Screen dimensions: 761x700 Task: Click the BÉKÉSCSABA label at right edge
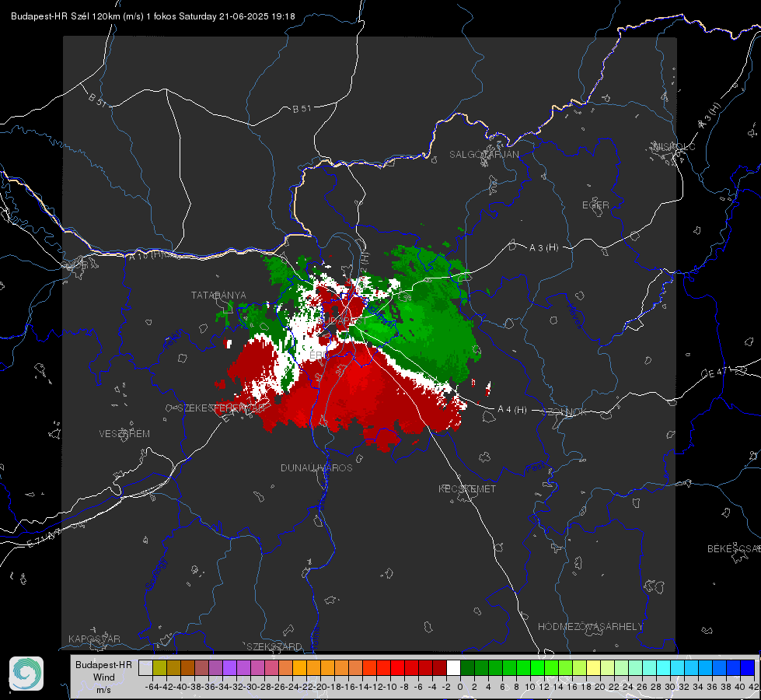click(734, 549)
